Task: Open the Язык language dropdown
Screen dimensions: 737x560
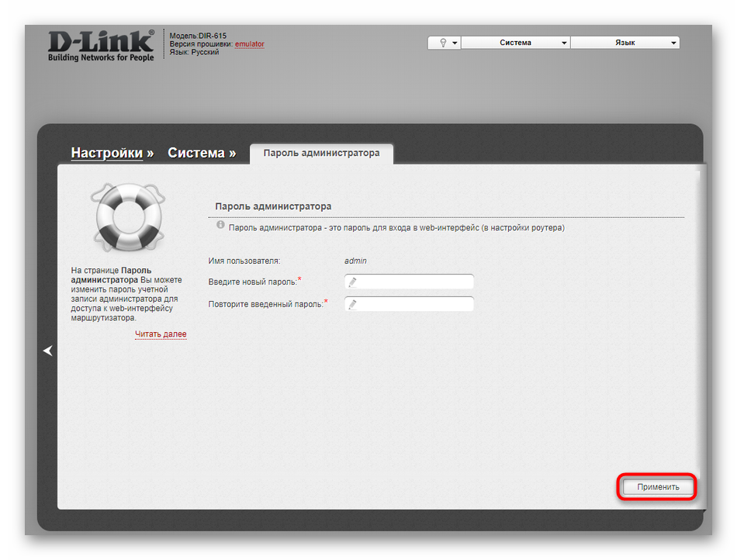Action: (625, 43)
